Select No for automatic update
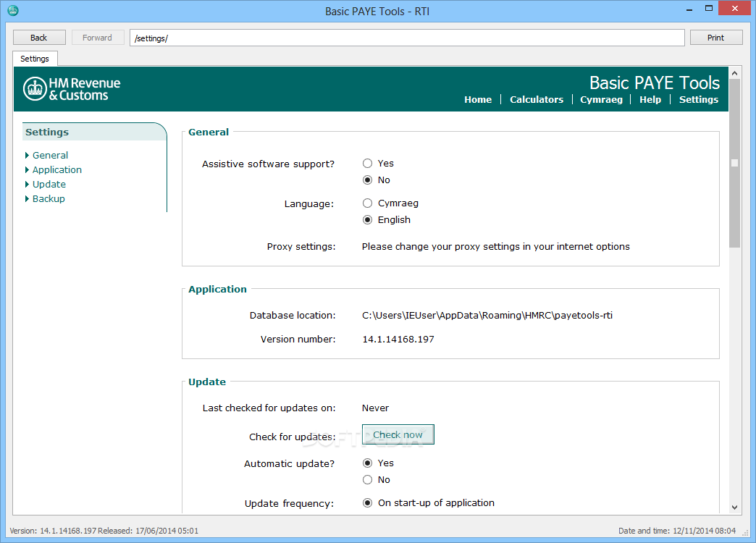756x543 pixels. click(367, 480)
